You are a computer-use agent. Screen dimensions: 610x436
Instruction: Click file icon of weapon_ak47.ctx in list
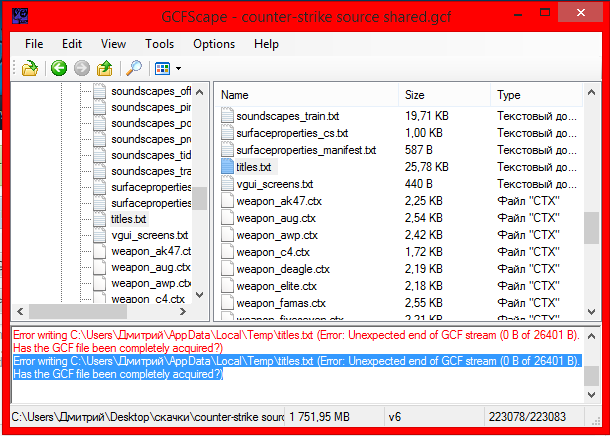coord(227,201)
